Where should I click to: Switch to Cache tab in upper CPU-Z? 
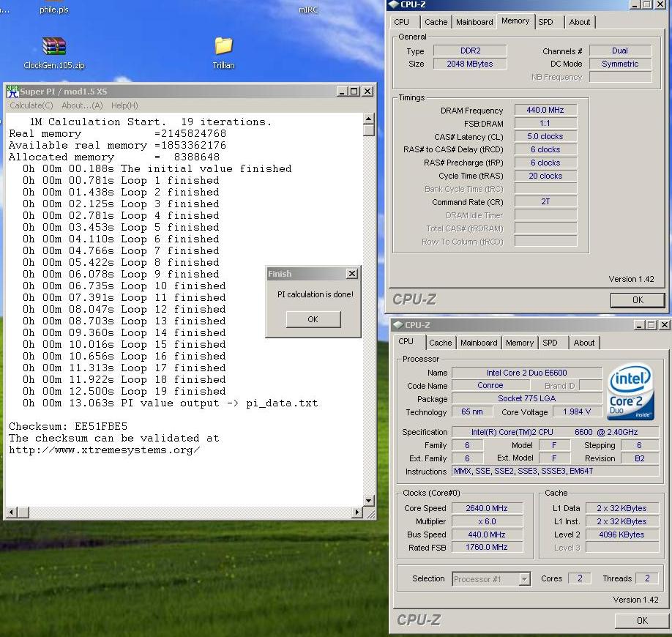[x=436, y=22]
